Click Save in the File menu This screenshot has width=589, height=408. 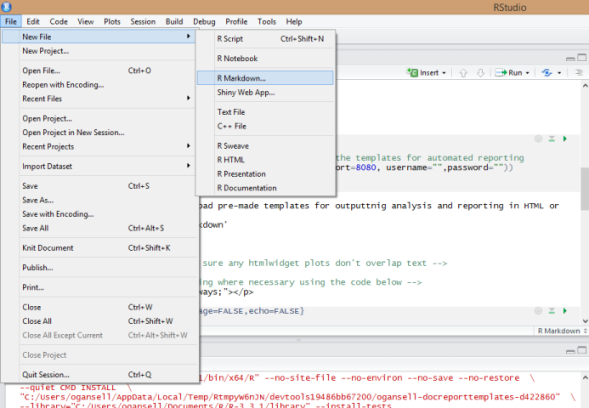click(98, 186)
